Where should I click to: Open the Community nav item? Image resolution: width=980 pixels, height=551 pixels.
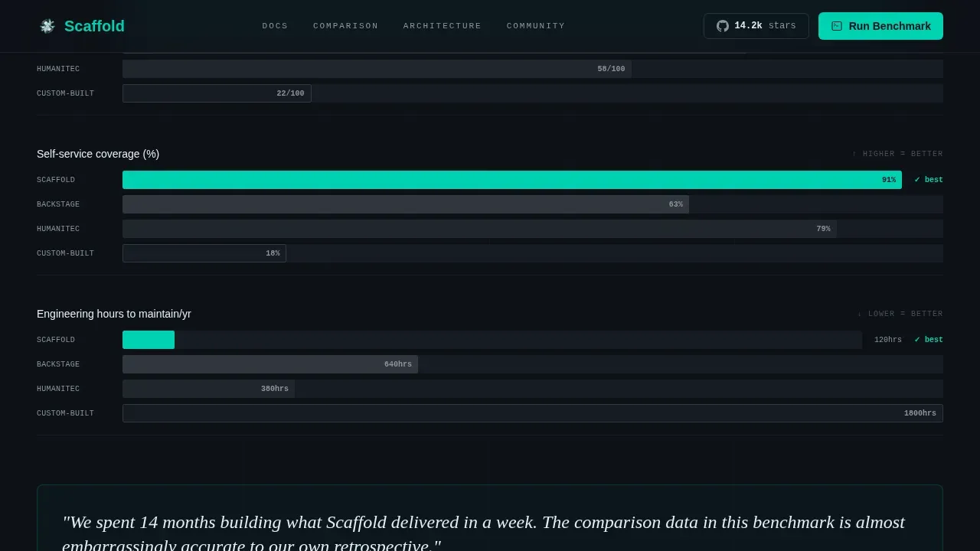(536, 26)
